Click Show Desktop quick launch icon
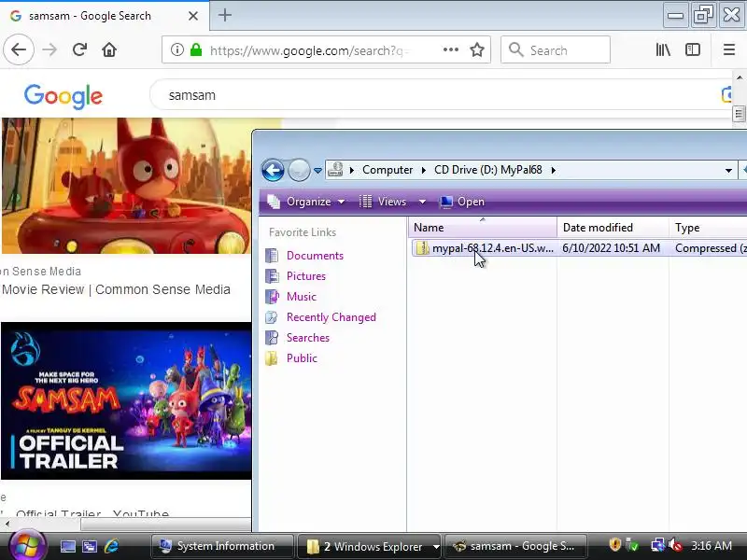The image size is (747, 560). tap(67, 546)
